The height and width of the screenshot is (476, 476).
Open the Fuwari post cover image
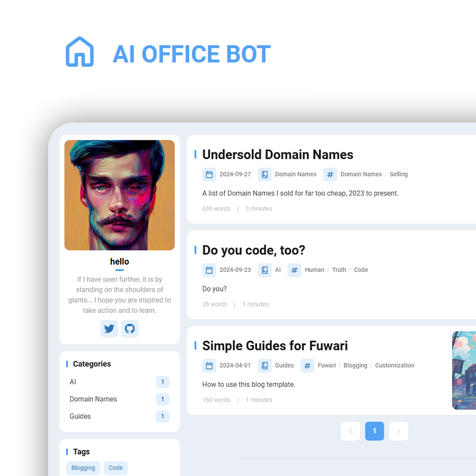(x=464, y=370)
